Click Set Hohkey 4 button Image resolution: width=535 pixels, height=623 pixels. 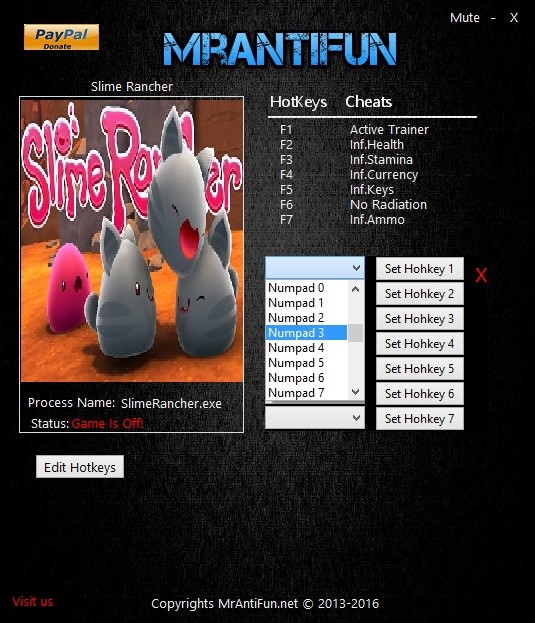419,344
